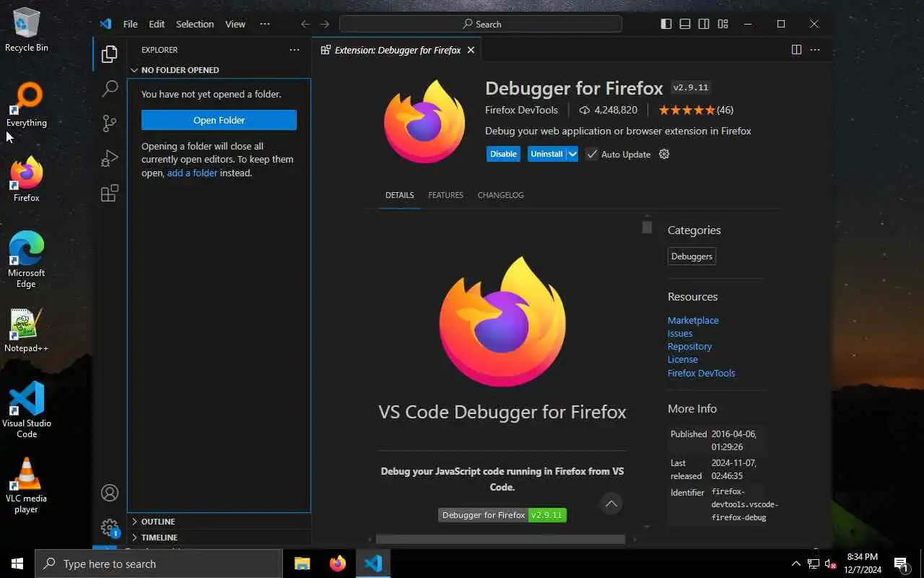
Task: Open the Extensions view
Action: [110, 193]
